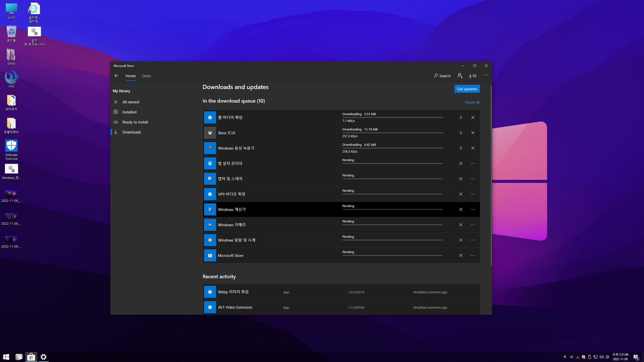Open more options for Microsoft Store row
Image resolution: width=644 pixels, height=362 pixels.
(x=473, y=255)
